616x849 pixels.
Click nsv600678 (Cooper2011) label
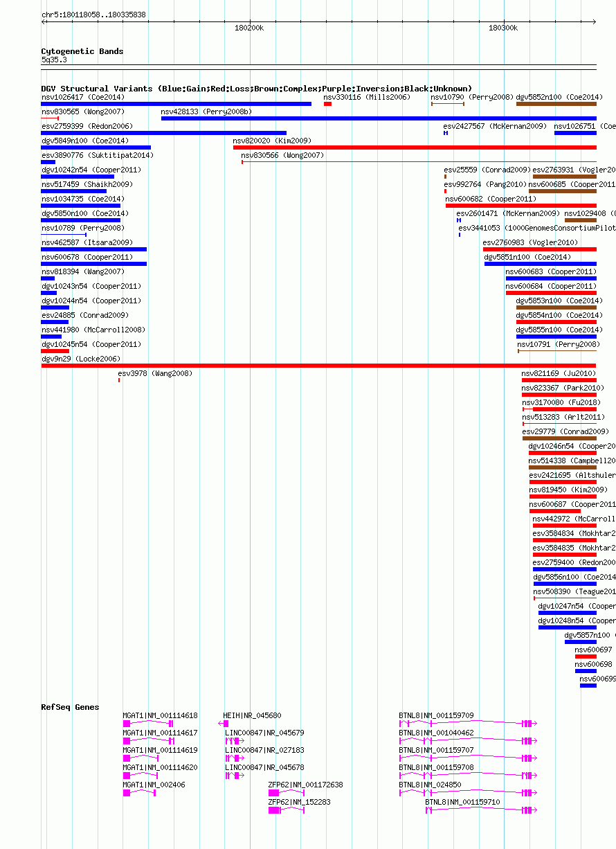pos(87,258)
